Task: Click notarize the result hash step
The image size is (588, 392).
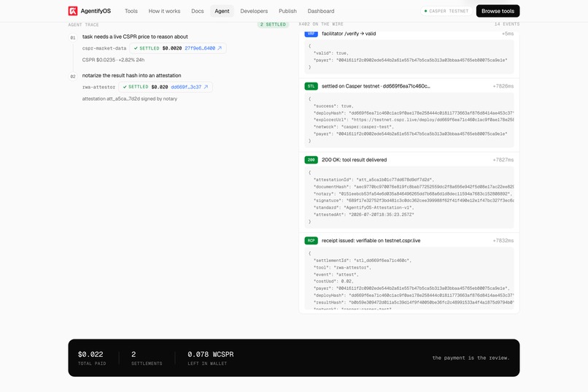Action: pos(131,76)
